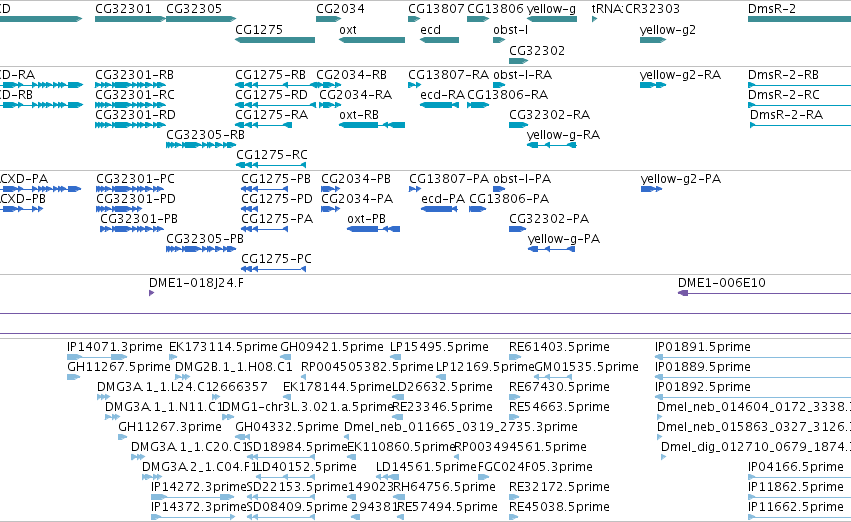Image resolution: width=851 pixels, height=522 pixels.
Task: Click the DmsR-2 gene label
Action: tap(772, 9)
